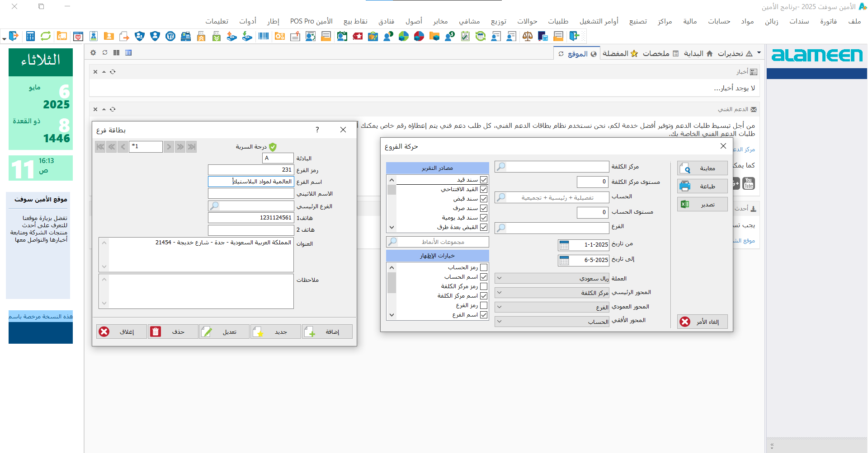
Task: Click the green shield درجة السرية icon
Action: tap(273, 147)
